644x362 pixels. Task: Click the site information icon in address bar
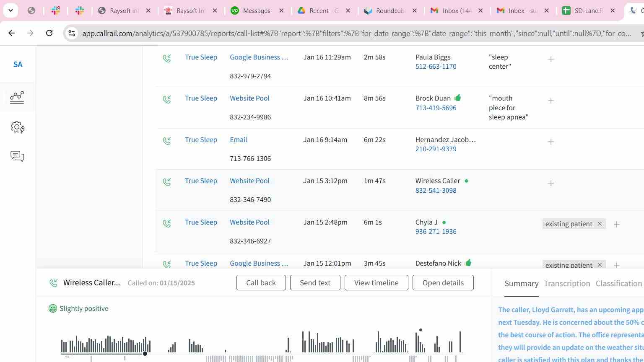(72, 33)
